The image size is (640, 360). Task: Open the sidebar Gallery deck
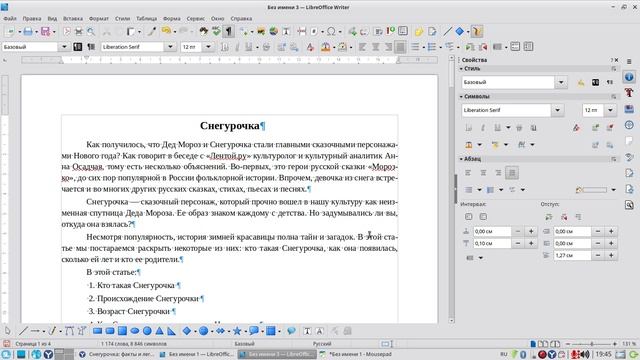tap(629, 109)
